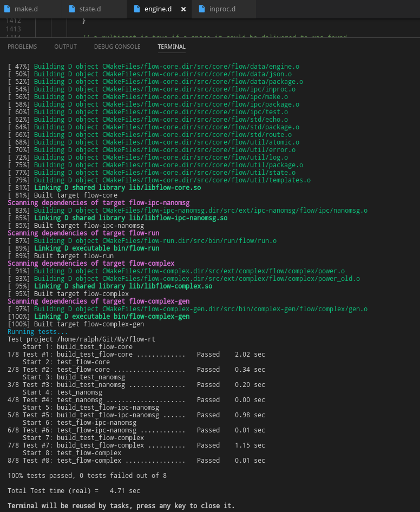Click 'Linking D executable bin/flow-complex-gen' line
Image resolution: width=420 pixels, height=512 pixels.
coord(99,317)
